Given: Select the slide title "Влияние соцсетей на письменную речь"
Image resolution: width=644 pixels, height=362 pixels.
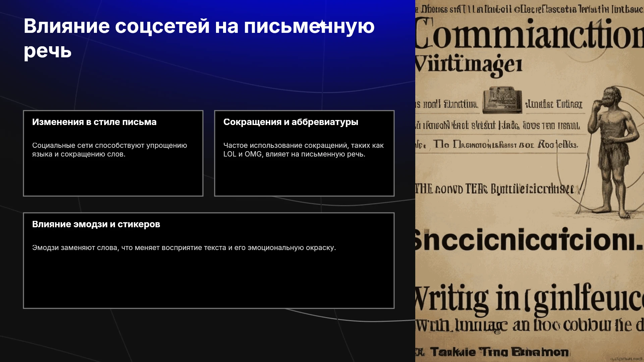Looking at the screenshot, I should tap(199, 38).
